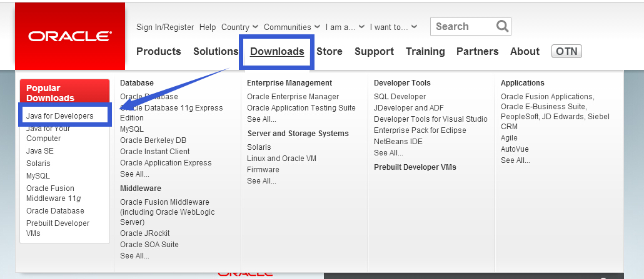
Task: Click the OTN button
Action: (x=567, y=51)
